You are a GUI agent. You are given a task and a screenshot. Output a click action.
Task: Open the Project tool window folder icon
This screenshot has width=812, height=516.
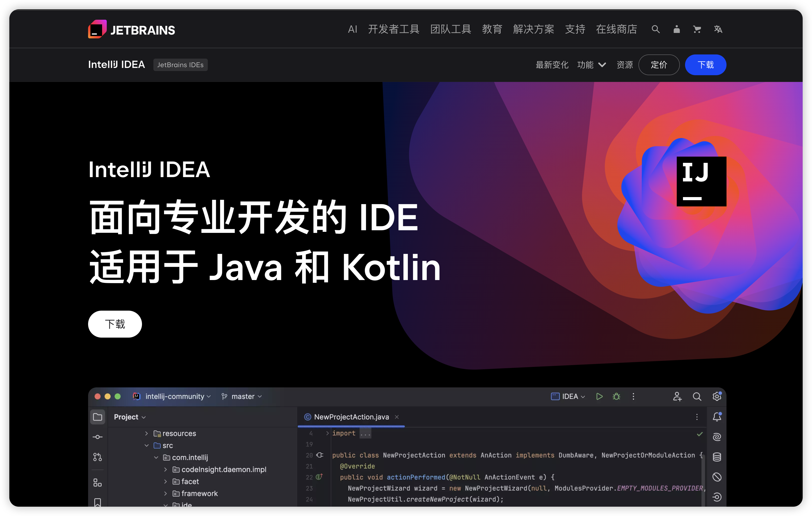pyautogui.click(x=97, y=417)
